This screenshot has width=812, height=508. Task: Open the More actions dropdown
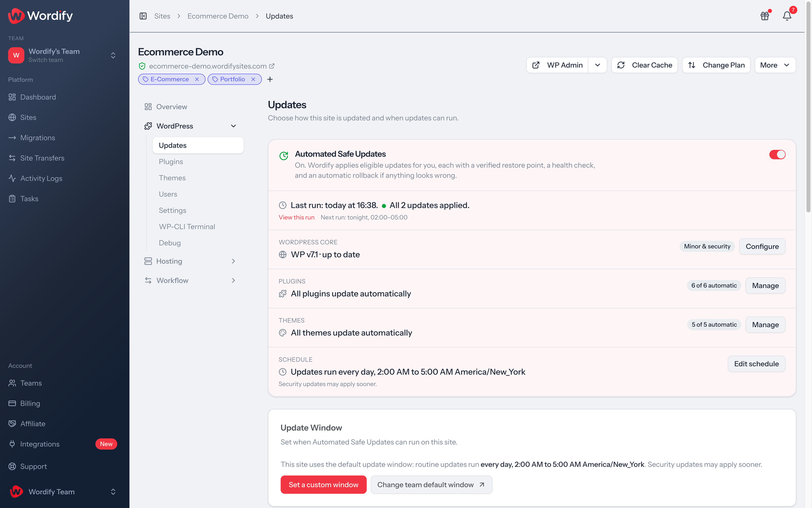pyautogui.click(x=775, y=65)
